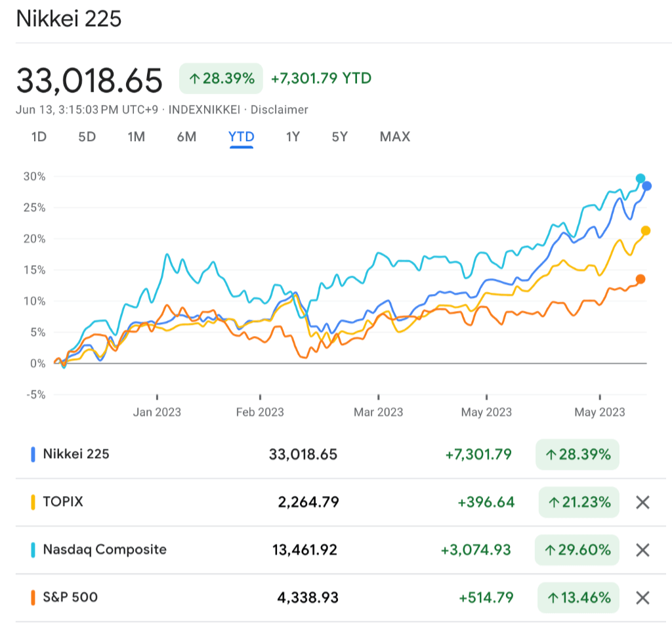Click the S&P 500 change +514.79
The width and height of the screenshot is (672, 632).
[x=486, y=598]
